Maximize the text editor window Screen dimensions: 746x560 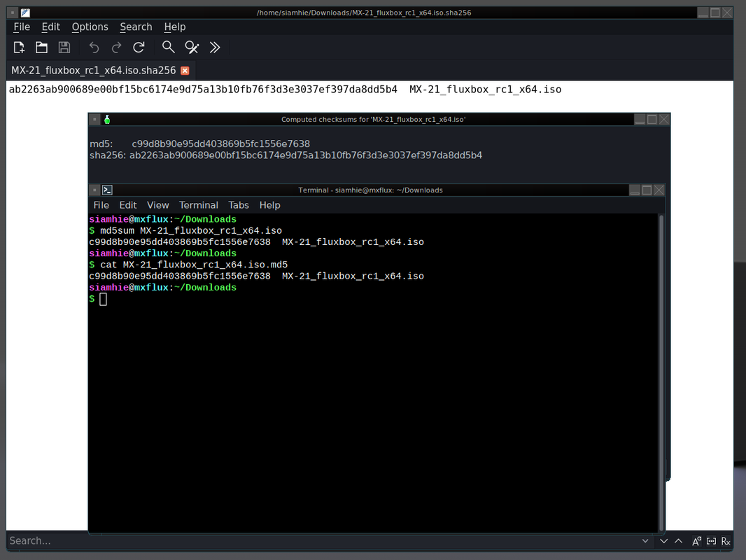[715, 13]
